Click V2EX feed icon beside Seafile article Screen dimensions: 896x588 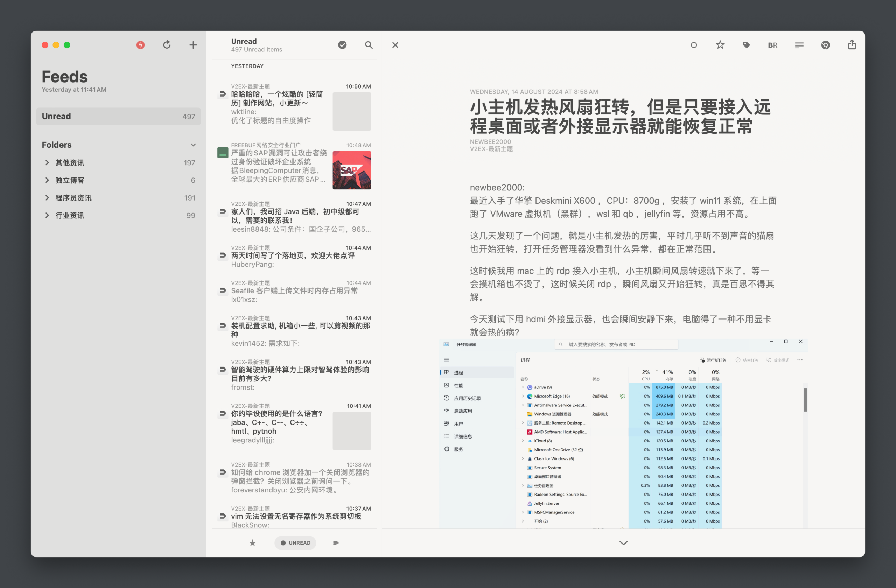pyautogui.click(x=223, y=290)
